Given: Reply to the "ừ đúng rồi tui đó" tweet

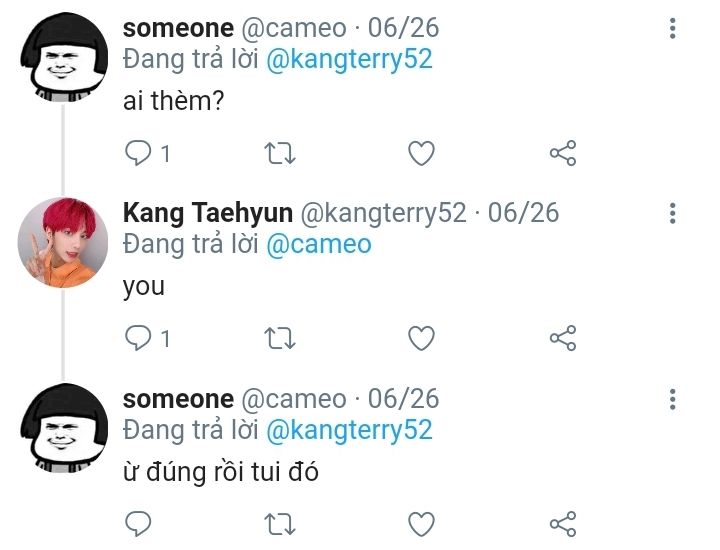Looking at the screenshot, I should (x=138, y=523).
